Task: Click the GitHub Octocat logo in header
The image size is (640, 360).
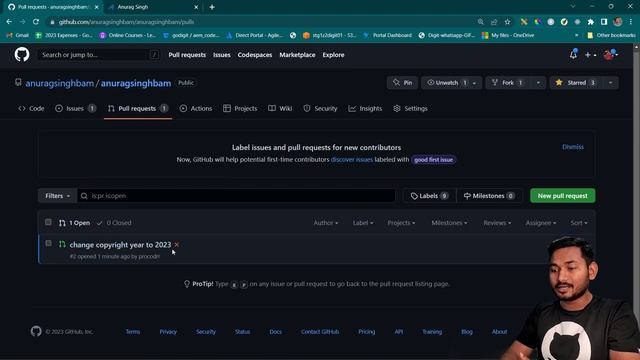Action: (22, 54)
